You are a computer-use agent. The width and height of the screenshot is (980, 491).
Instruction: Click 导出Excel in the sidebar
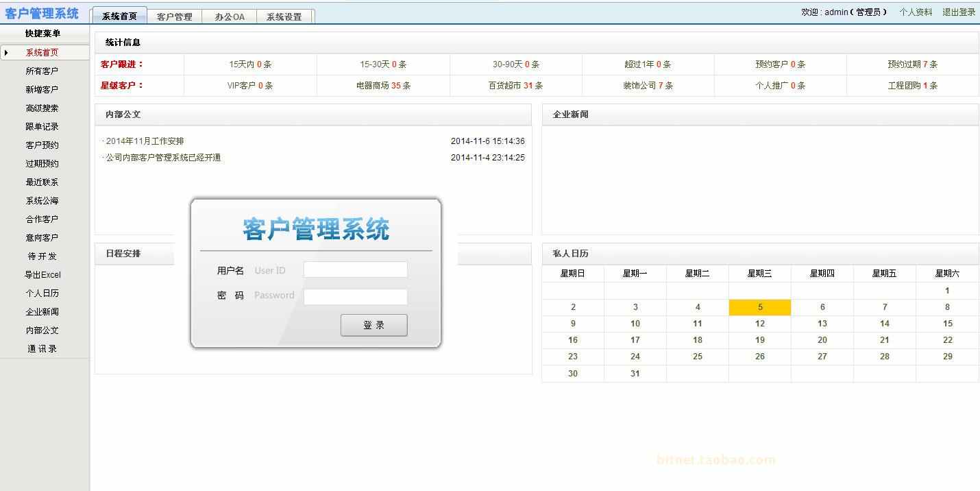[x=42, y=275]
